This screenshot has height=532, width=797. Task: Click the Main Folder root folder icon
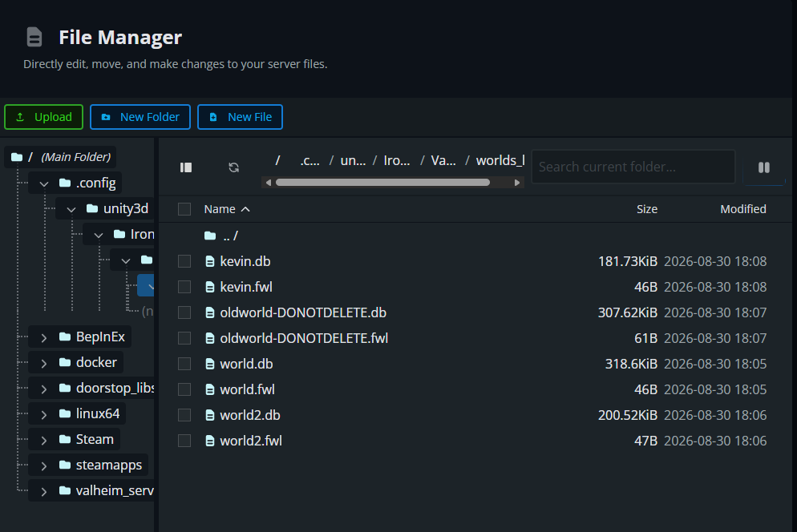coord(17,157)
